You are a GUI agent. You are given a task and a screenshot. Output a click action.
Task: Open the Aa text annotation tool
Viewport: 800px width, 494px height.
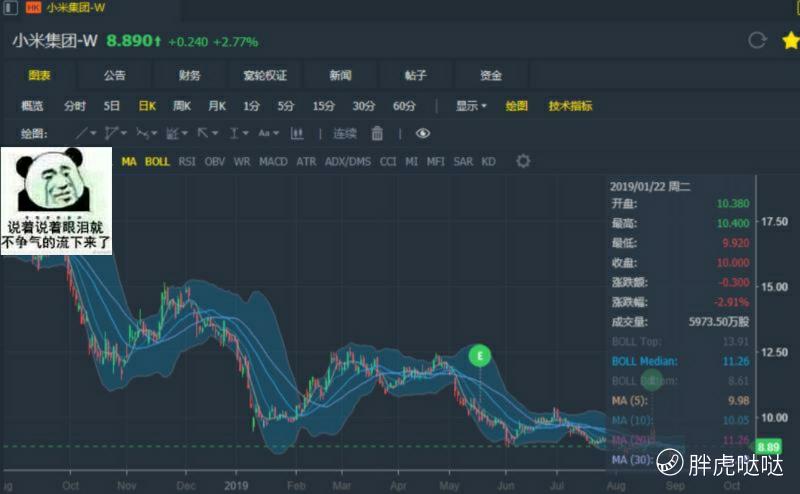tap(264, 133)
